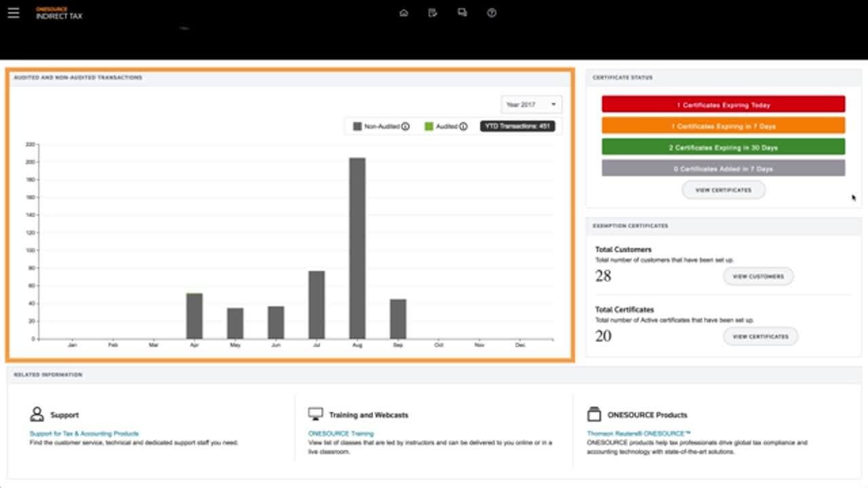Open the hamburger navigation menu
Image resolution: width=868 pixels, height=488 pixels.
click(x=14, y=13)
